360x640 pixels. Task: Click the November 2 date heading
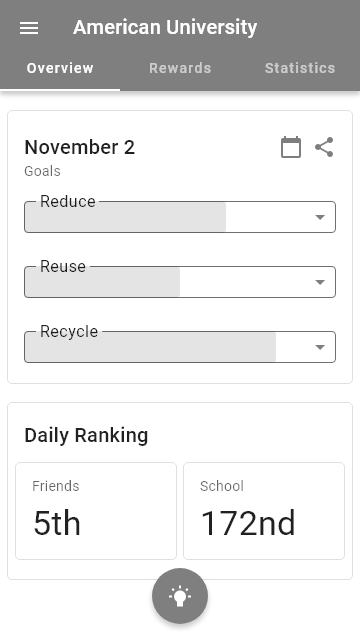(x=80, y=147)
